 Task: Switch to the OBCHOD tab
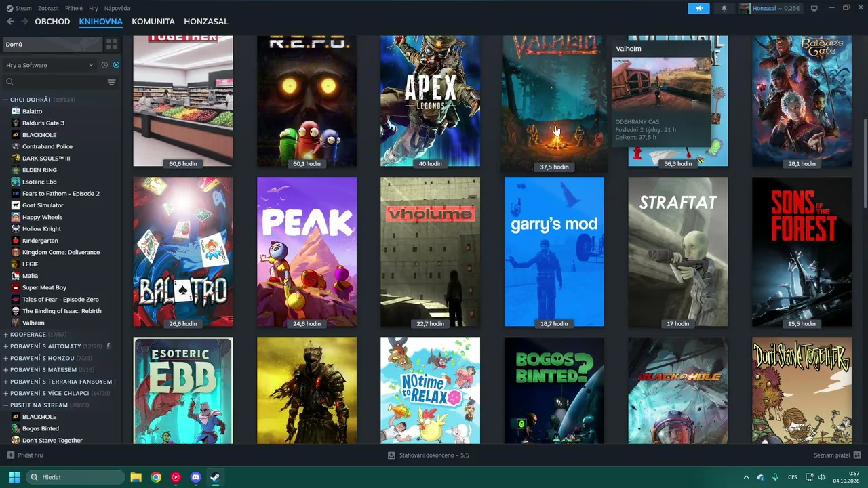tap(52, 22)
